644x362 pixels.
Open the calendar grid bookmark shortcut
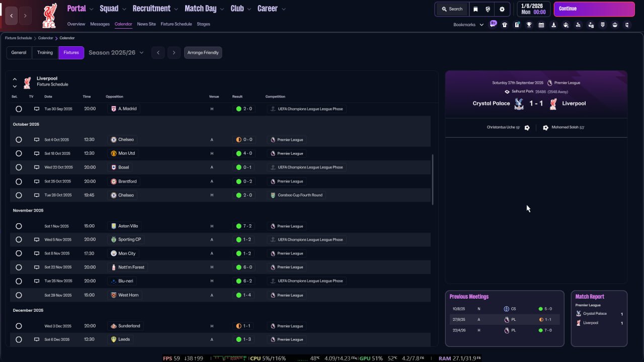coord(541,25)
